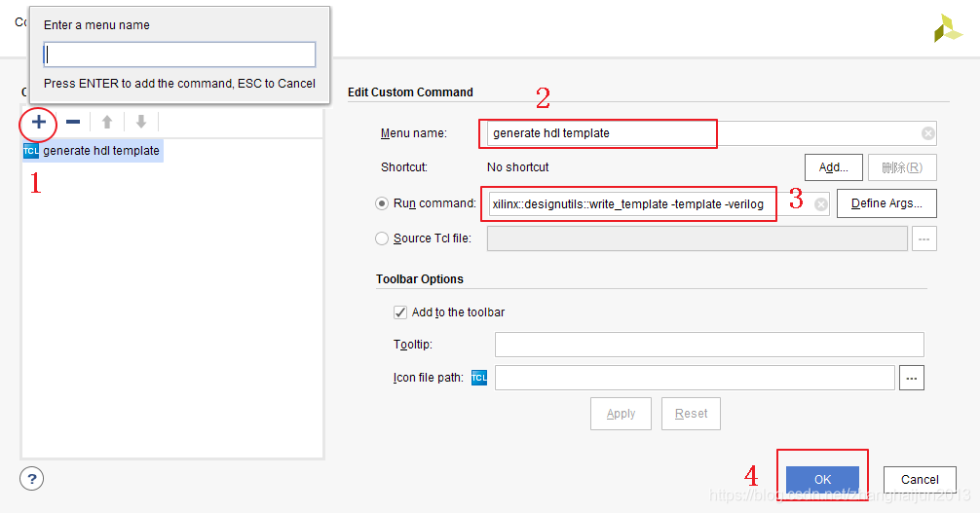The height and width of the screenshot is (513, 980).
Task: Open Define Args... dialog
Action: point(886,203)
